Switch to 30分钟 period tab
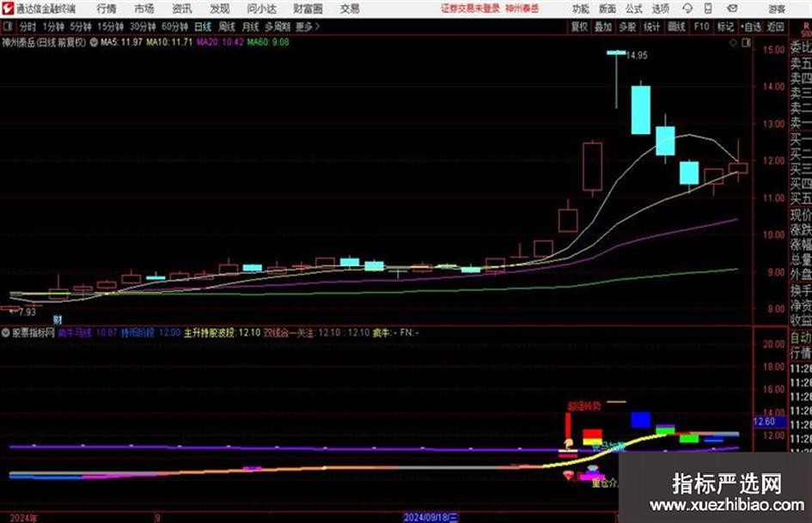The width and height of the screenshot is (812, 523). 143,27
